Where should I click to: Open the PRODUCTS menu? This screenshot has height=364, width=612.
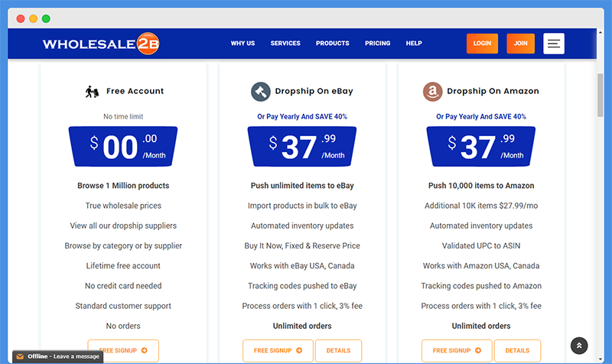333,44
